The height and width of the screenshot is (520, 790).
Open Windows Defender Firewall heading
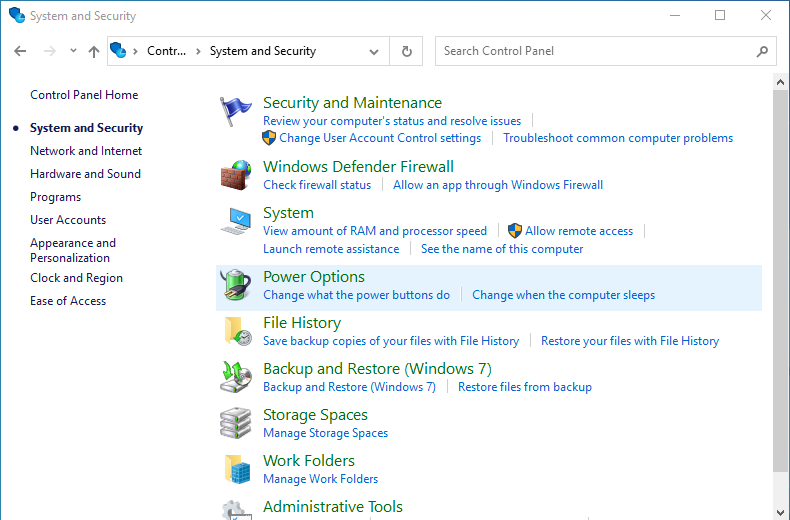pyautogui.click(x=358, y=167)
